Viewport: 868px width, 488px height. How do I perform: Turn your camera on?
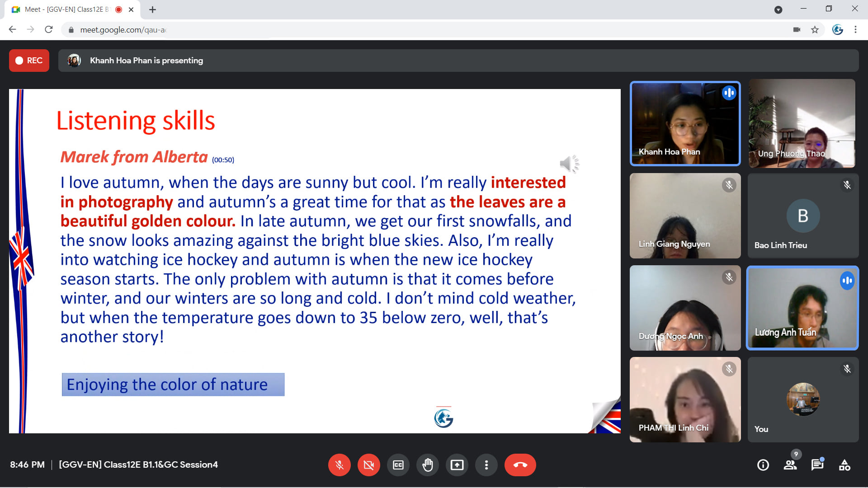(369, 465)
